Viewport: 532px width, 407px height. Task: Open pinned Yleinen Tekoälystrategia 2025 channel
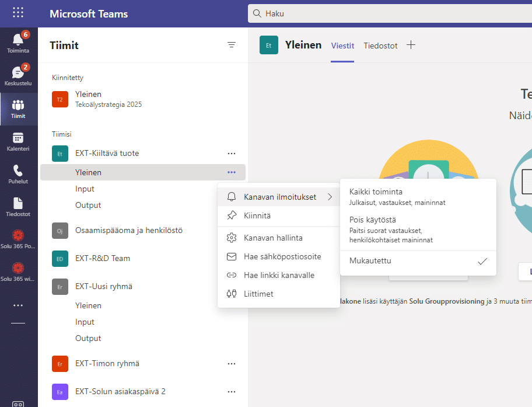pyautogui.click(x=142, y=99)
